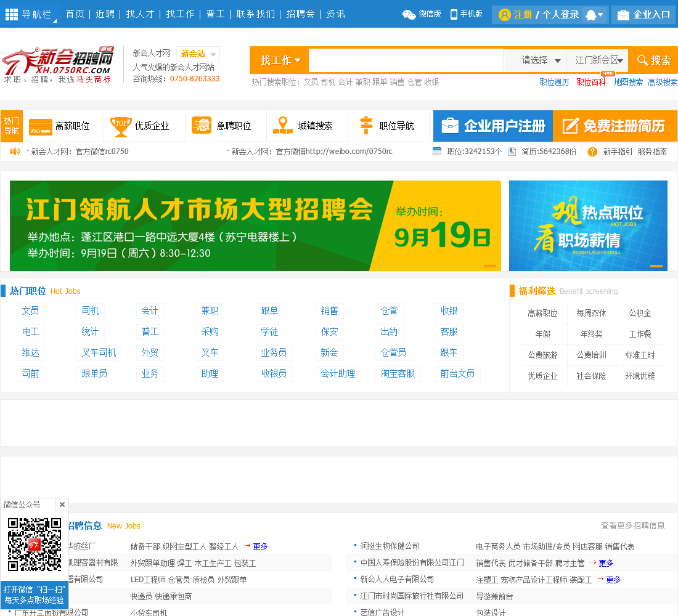The height and width of the screenshot is (616, 678).
Task: Select hot job 文员
Action: click(30, 310)
